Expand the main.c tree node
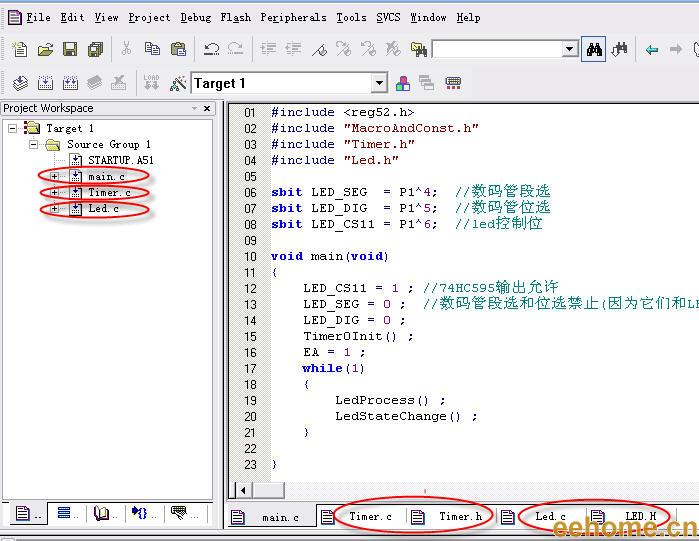The image size is (699, 541). click(54, 176)
